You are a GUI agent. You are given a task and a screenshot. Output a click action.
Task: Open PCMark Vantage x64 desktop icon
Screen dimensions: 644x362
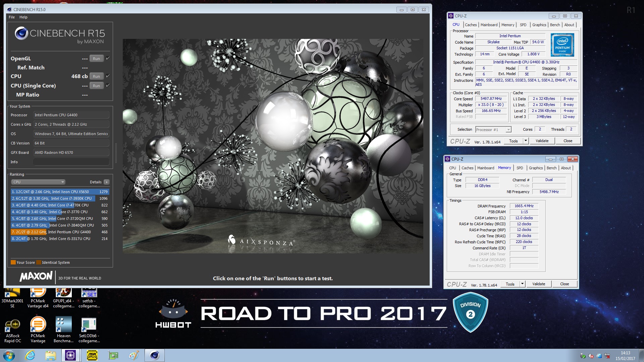[38, 298]
